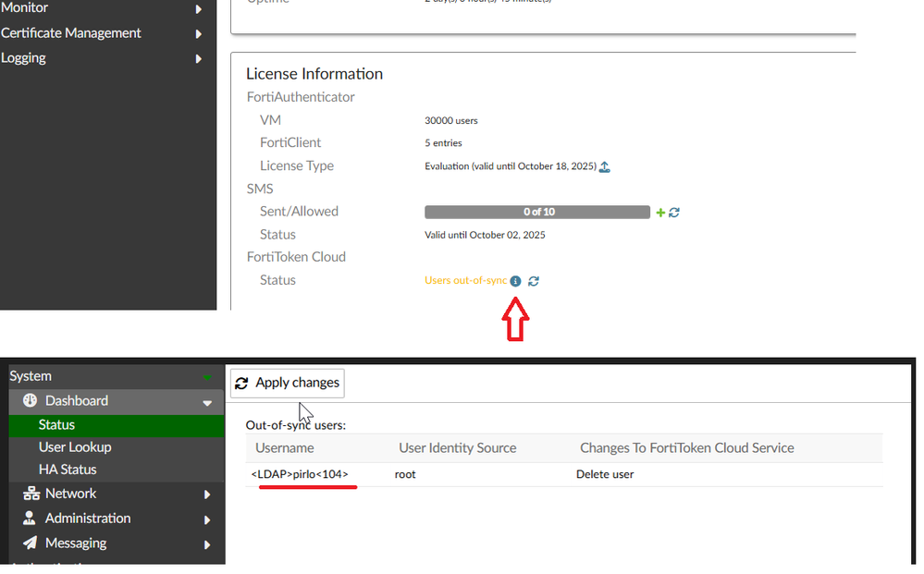This screenshot has width=924, height=574.
Task: Click the root identity source cell
Action: coord(405,474)
